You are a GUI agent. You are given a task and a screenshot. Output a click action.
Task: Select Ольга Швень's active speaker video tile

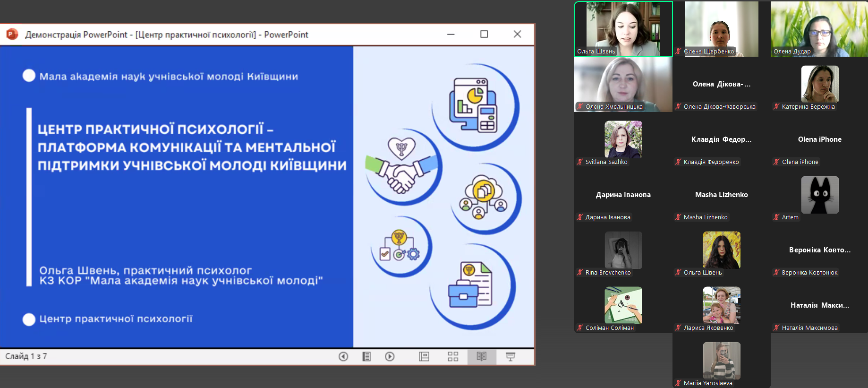click(x=623, y=28)
